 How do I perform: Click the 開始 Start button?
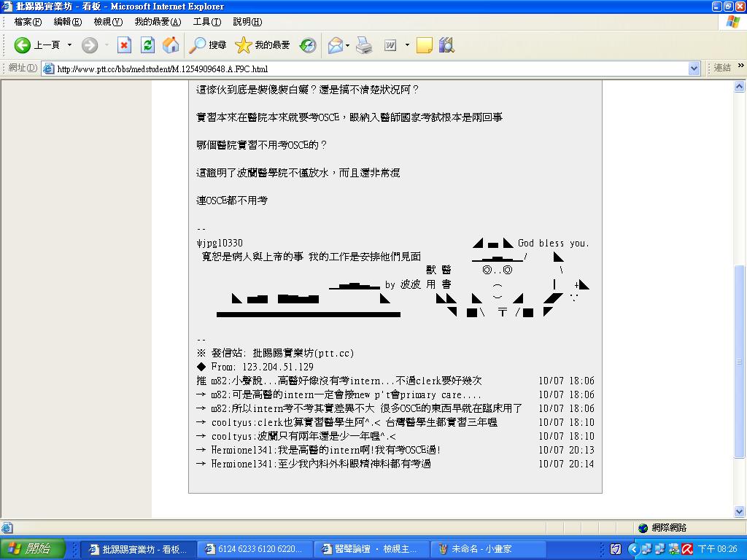32,549
